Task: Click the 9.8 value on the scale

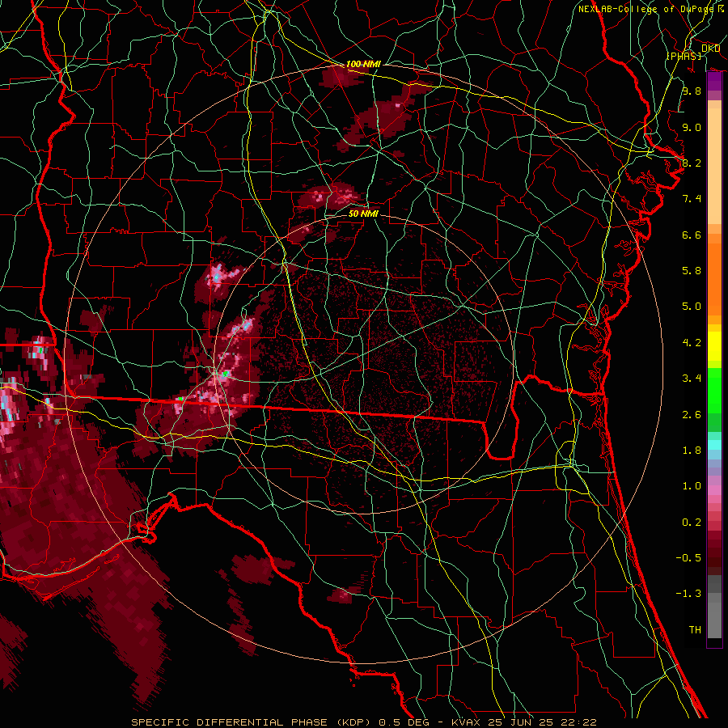Action: point(692,91)
